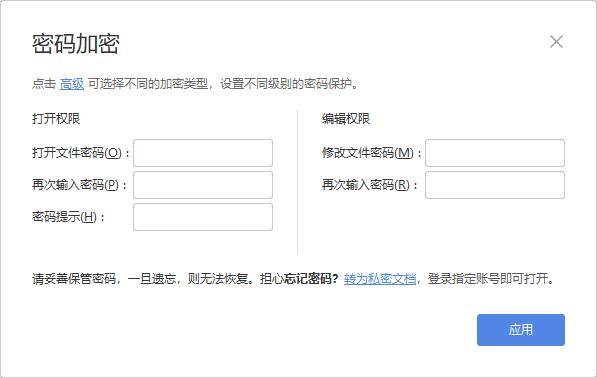Click the 密码加密 dialog title
597x378 pixels.
pos(76,44)
